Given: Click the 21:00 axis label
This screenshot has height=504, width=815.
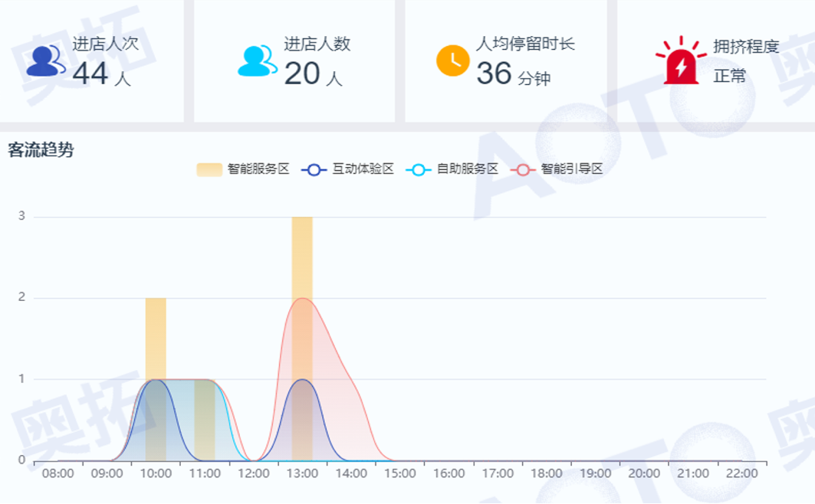Looking at the screenshot, I should click(693, 473).
